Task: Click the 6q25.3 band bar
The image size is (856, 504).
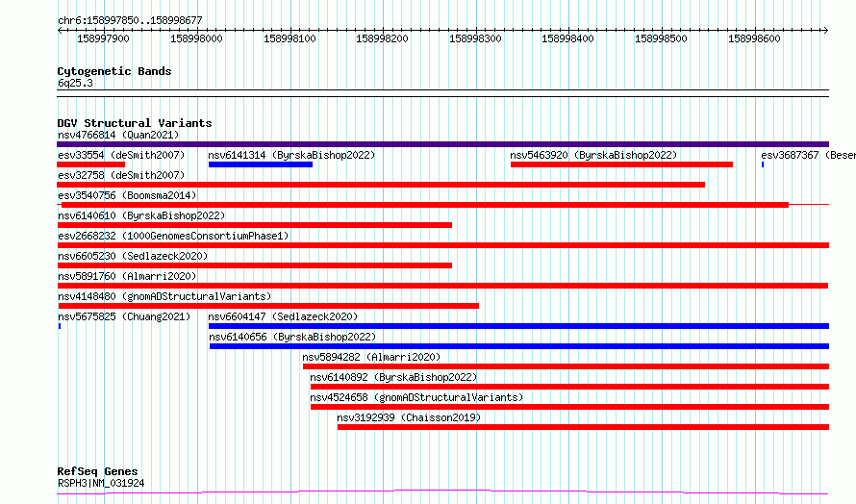Action: pyautogui.click(x=442, y=93)
